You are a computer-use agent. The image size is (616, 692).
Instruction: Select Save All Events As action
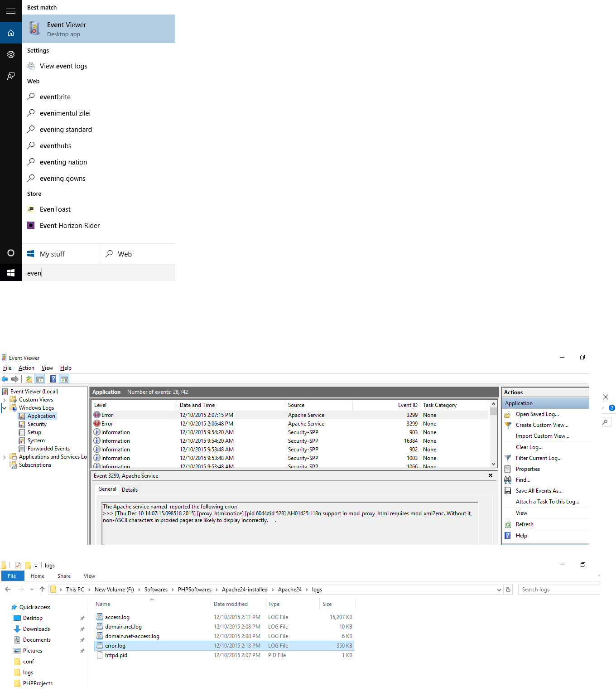(x=539, y=490)
